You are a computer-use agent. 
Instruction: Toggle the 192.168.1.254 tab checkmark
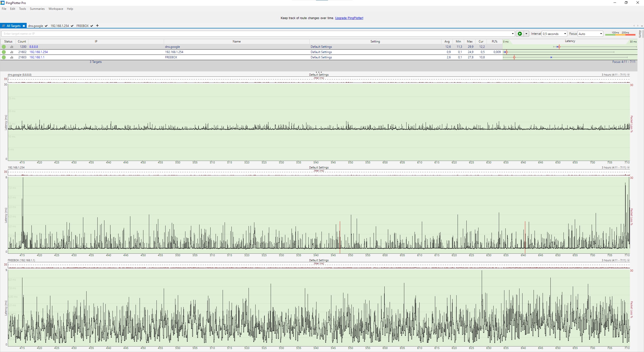(72, 26)
